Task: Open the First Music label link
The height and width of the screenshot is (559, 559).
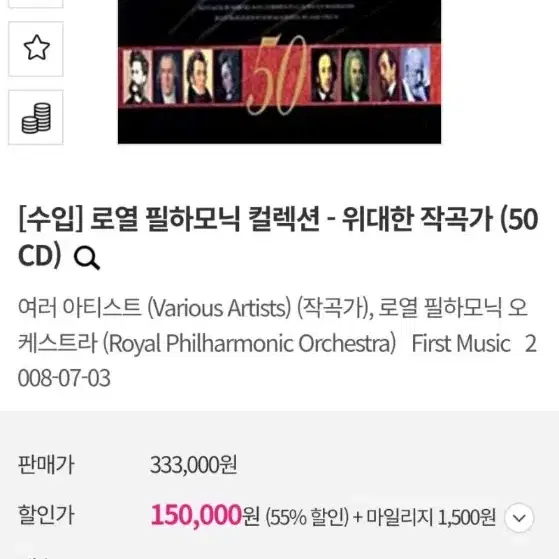Action: tap(461, 344)
